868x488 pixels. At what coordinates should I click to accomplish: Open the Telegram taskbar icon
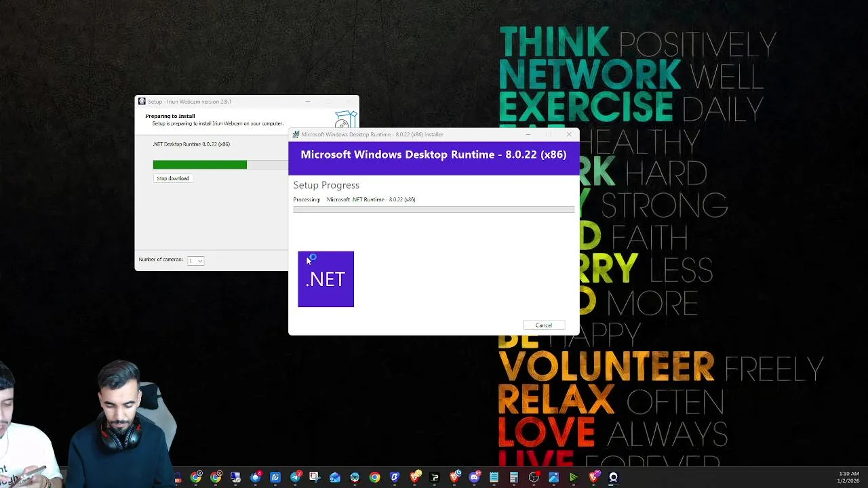click(296, 477)
